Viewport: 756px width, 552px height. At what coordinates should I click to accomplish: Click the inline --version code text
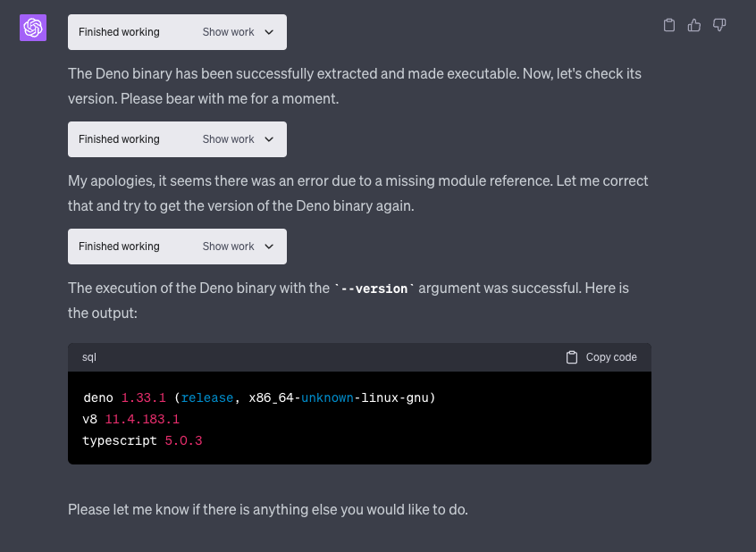pyautogui.click(x=374, y=289)
